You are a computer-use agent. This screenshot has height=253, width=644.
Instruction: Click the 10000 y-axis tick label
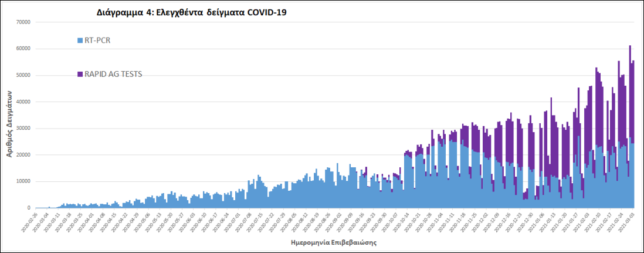[22, 181]
